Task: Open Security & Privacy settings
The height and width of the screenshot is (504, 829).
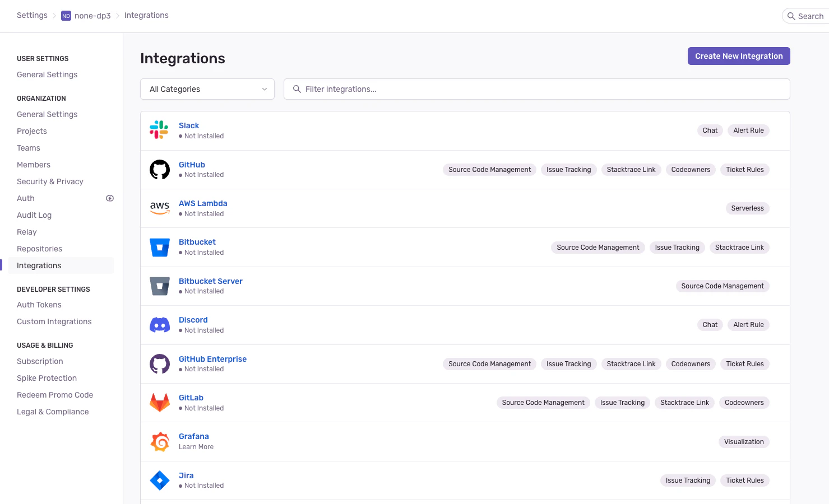Action: [50, 181]
